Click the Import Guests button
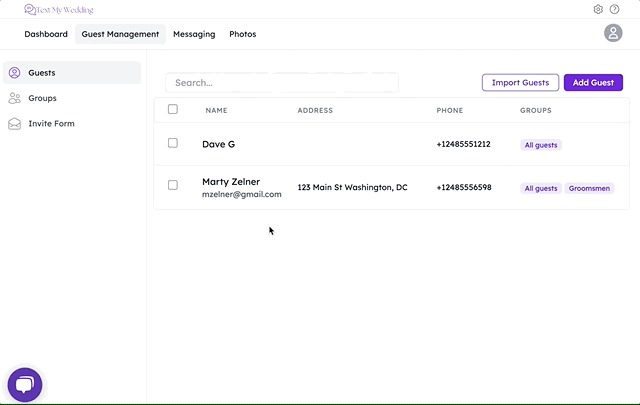 pos(520,82)
